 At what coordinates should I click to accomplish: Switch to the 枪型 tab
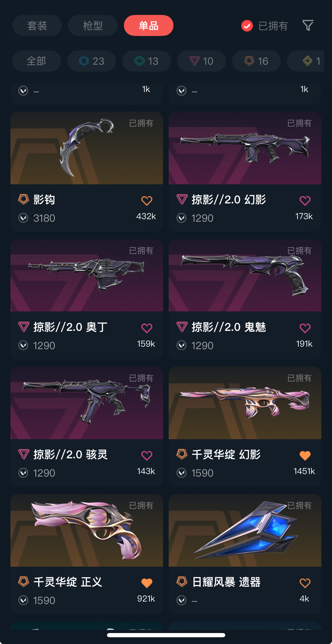[x=93, y=26]
